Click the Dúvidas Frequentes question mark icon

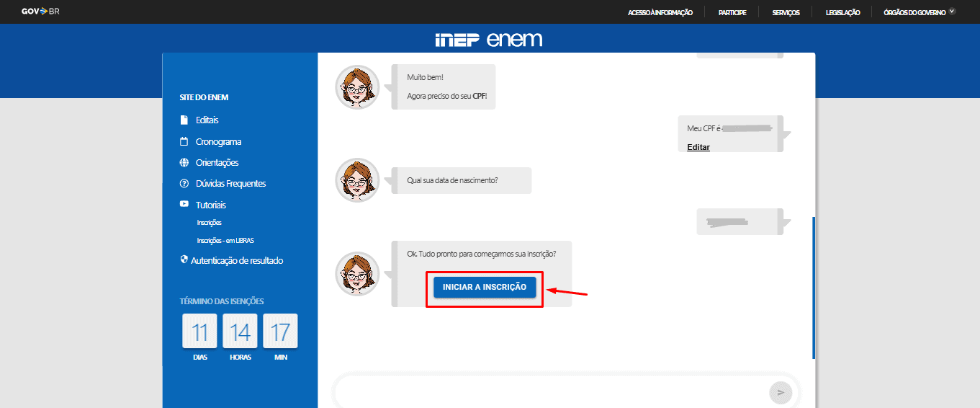coord(184,184)
